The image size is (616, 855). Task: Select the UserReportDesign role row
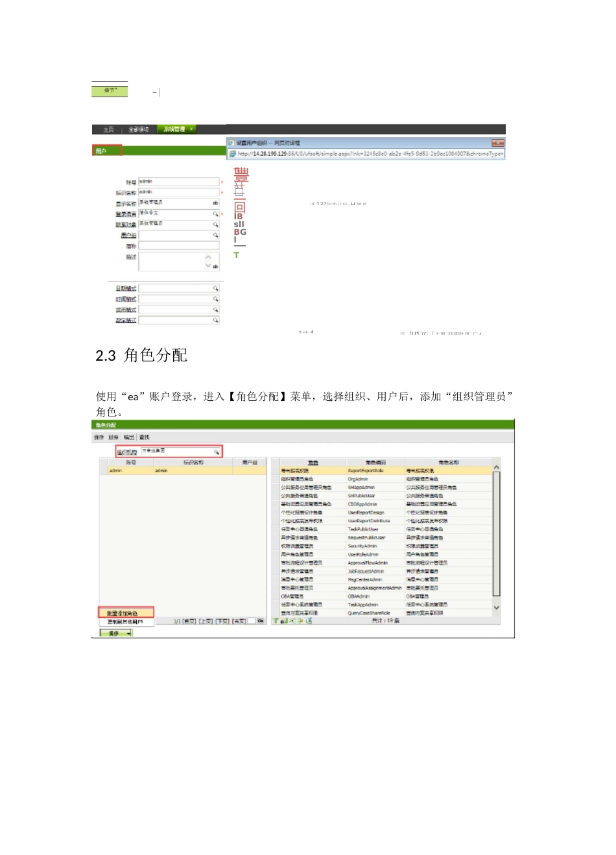pos(382,512)
